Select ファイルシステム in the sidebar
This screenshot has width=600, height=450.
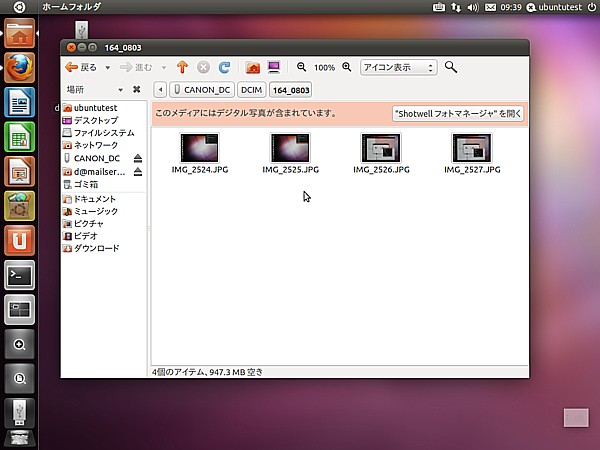[x=104, y=133]
